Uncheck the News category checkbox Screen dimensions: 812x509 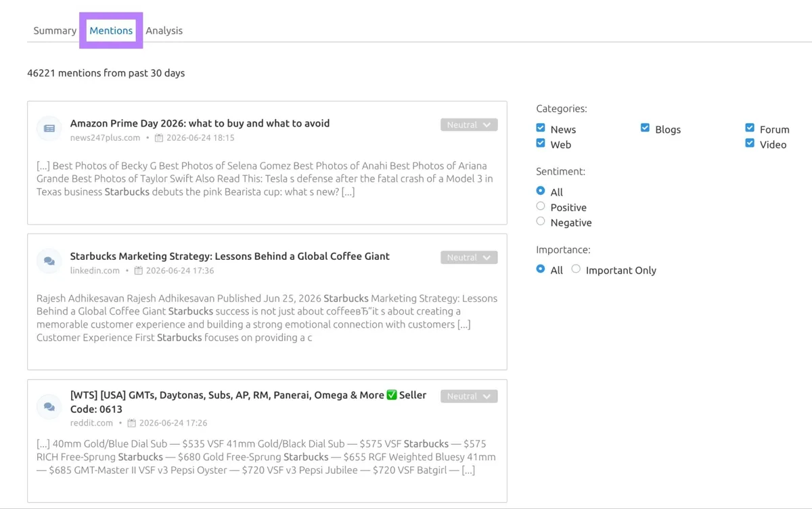[x=541, y=128]
